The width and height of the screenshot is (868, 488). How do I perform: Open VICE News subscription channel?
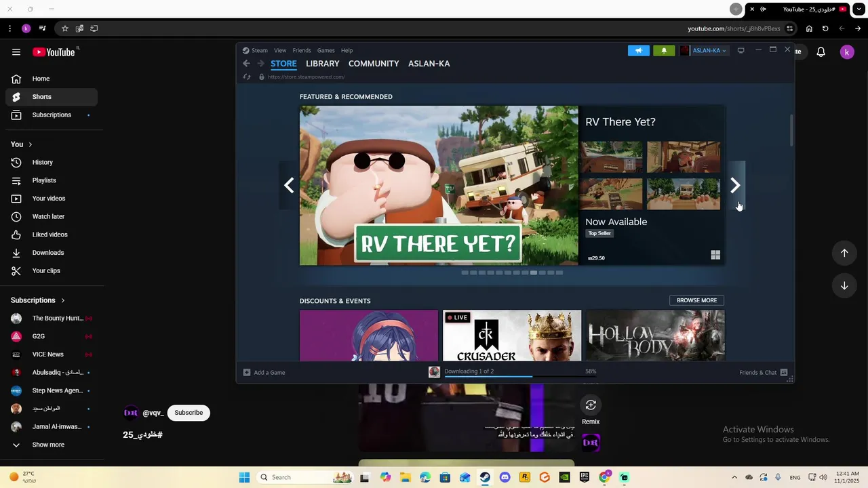52,354
